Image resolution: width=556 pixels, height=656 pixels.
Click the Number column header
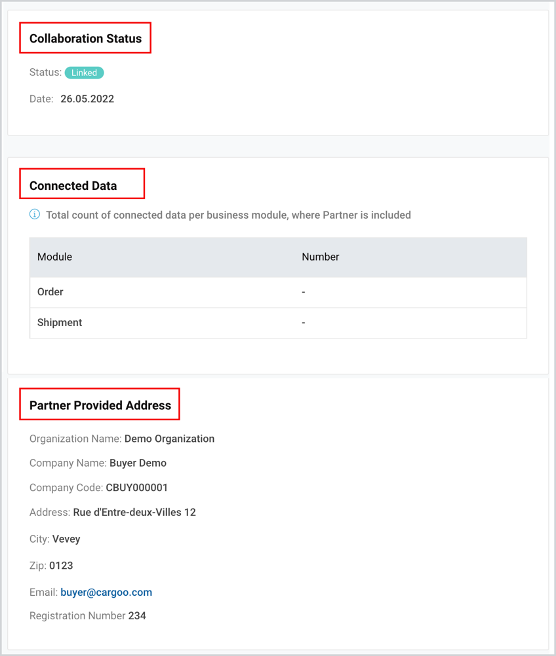[320, 257]
